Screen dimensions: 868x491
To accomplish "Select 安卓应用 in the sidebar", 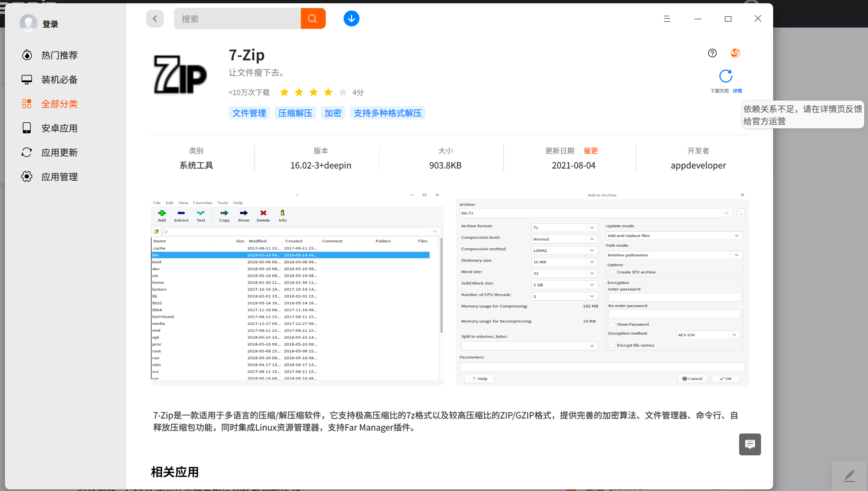I will 59,128.
